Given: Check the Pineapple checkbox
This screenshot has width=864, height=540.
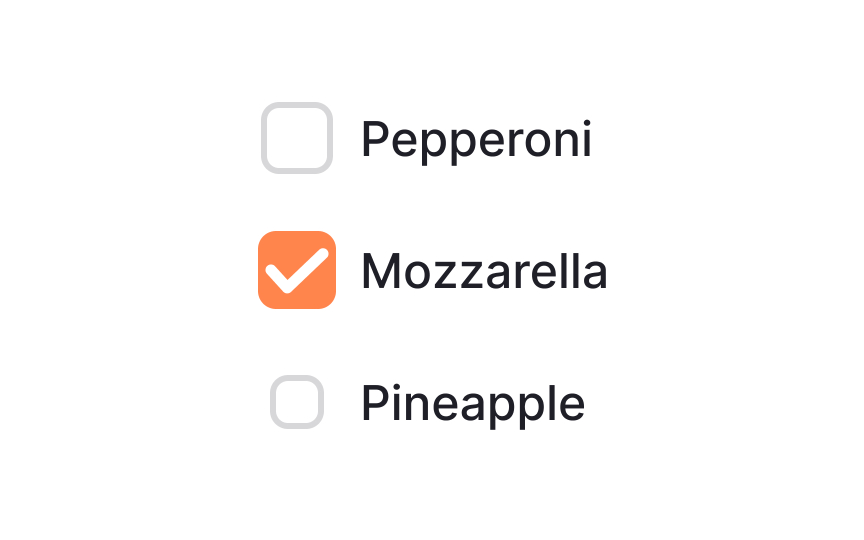Looking at the screenshot, I should (297, 402).
